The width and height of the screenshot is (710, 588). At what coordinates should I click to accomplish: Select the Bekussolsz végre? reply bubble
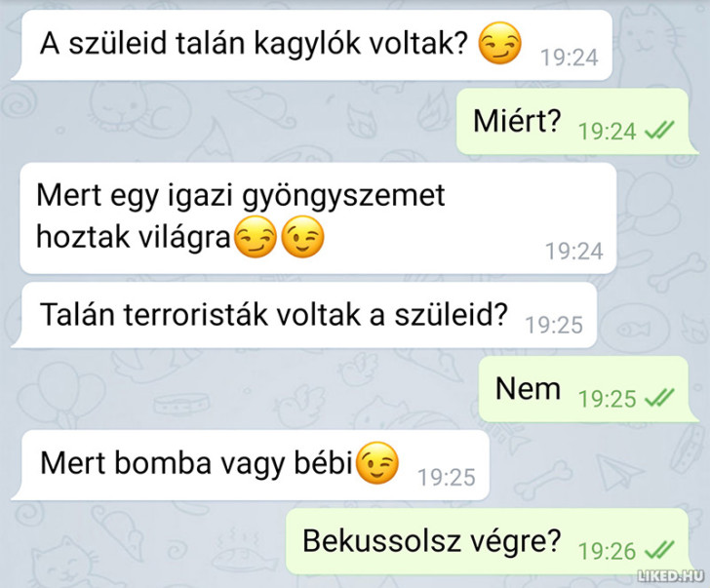click(x=493, y=541)
